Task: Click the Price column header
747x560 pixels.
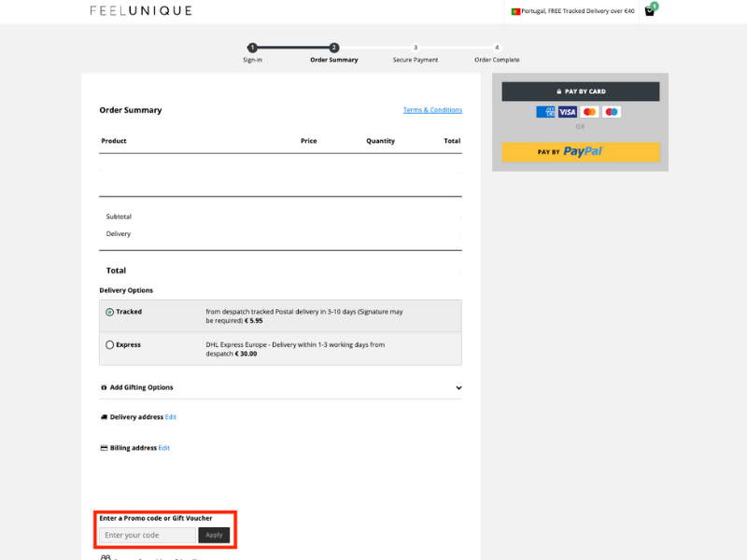Action: click(309, 141)
